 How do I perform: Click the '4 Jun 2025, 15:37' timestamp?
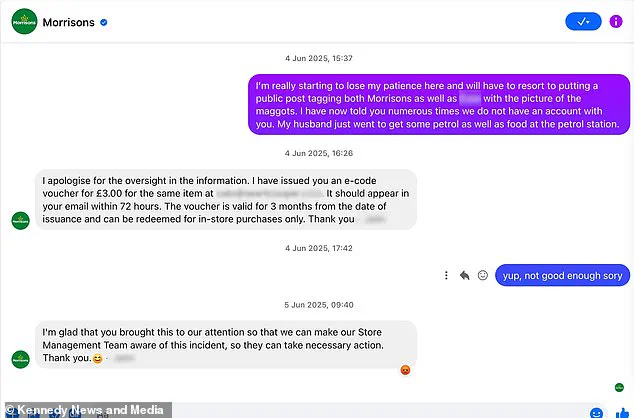tap(319, 58)
